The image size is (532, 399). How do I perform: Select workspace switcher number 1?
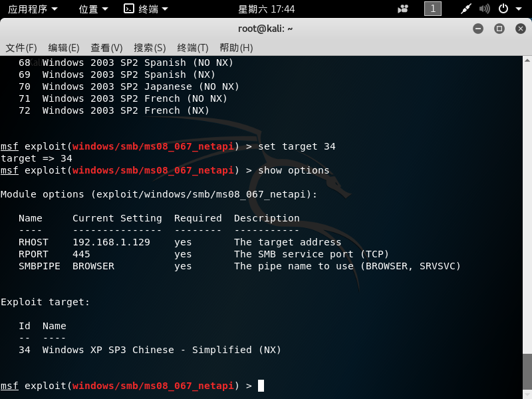click(433, 9)
